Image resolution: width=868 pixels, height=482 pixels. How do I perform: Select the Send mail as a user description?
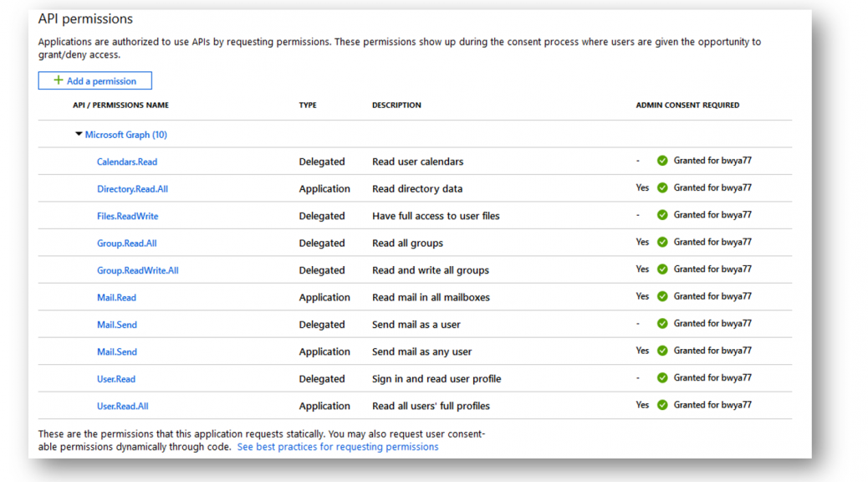[416, 325]
